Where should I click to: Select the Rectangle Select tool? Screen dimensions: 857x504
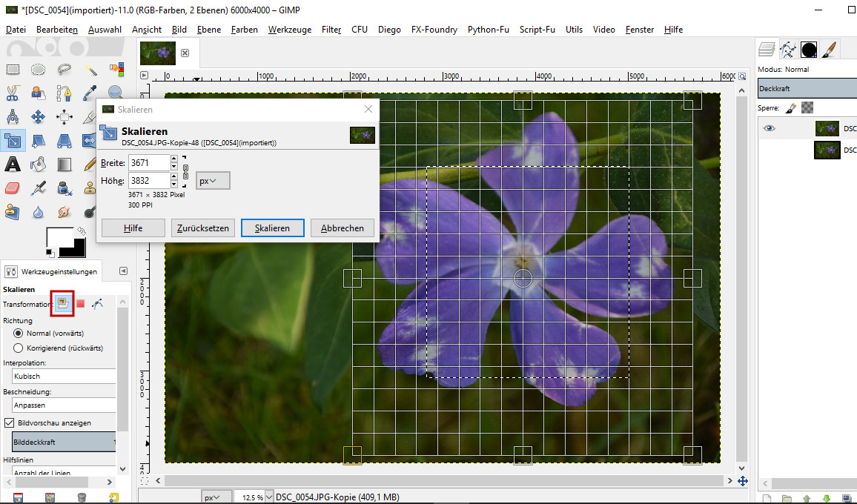(13, 70)
